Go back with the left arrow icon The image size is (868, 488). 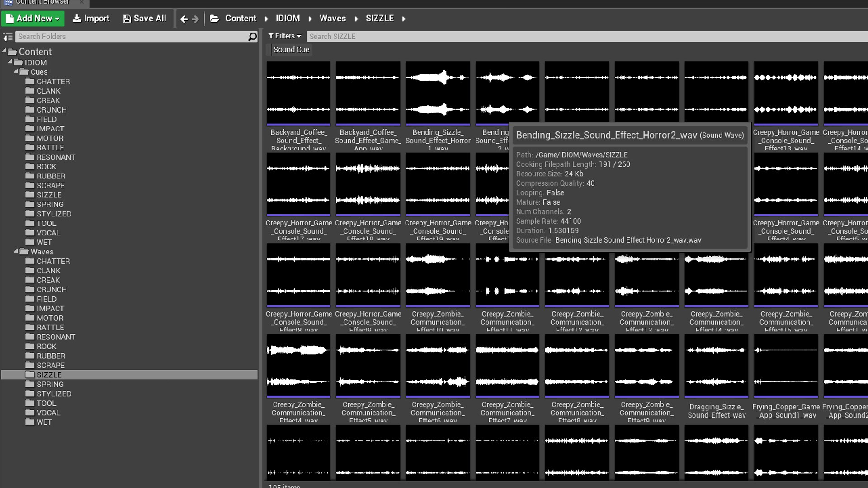point(184,19)
